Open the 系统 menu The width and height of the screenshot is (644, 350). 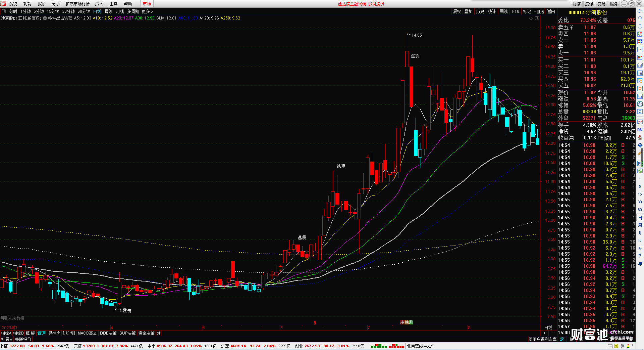coord(13,4)
